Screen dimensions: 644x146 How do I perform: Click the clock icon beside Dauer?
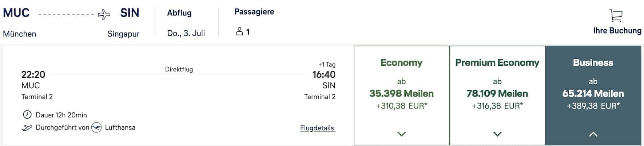point(27,115)
